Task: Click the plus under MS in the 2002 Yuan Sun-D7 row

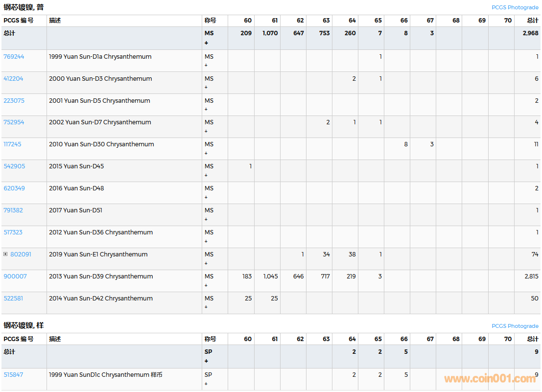Action: [x=206, y=131]
